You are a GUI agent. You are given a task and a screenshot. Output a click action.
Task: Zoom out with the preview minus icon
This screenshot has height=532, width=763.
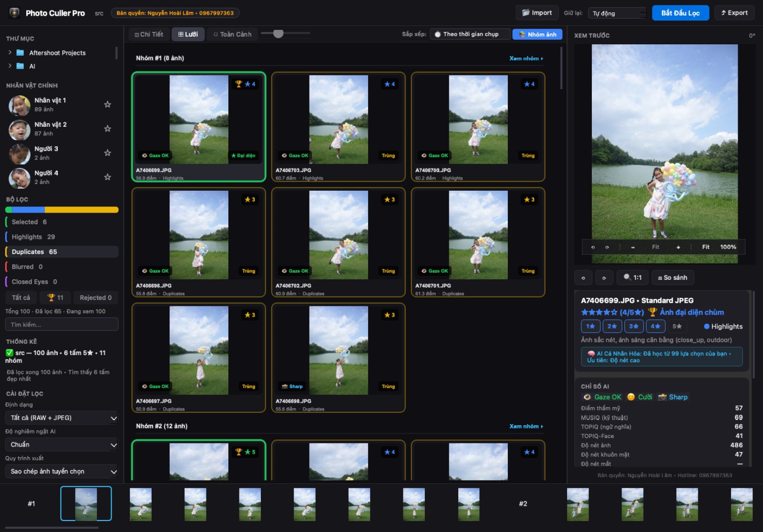tap(633, 247)
